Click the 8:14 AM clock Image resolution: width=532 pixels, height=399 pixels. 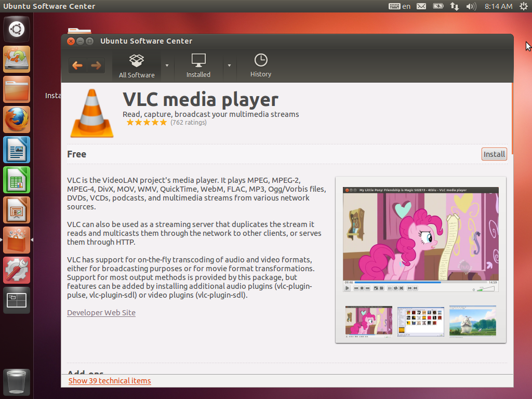click(498, 6)
